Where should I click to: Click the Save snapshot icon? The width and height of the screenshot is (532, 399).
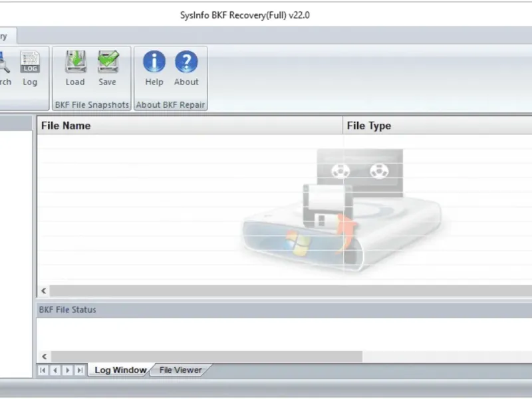click(x=108, y=68)
